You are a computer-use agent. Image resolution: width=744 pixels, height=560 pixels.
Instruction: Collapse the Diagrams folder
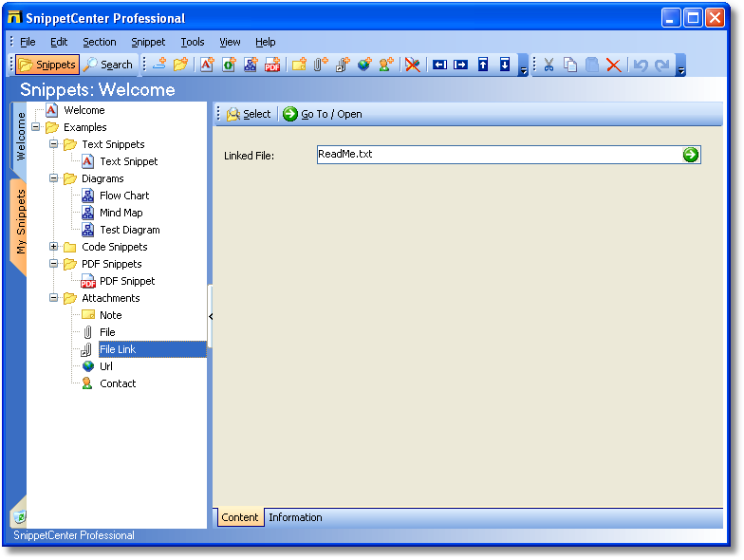point(53,178)
